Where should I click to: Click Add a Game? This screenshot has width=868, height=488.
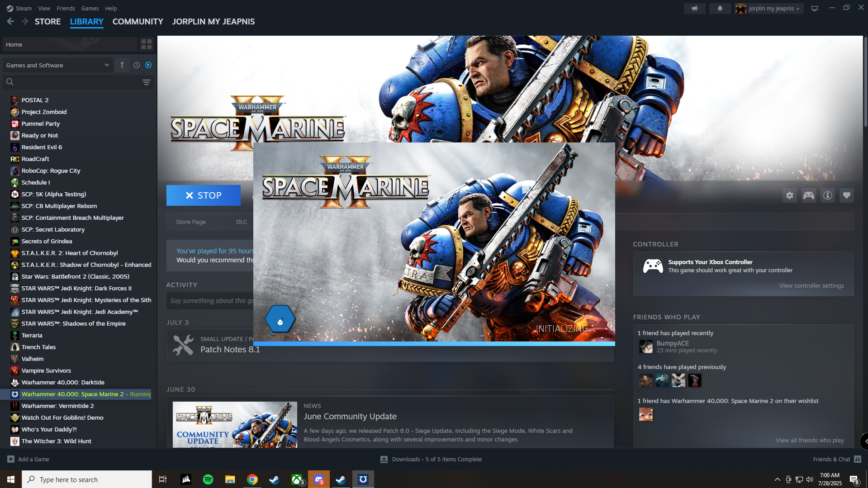point(28,459)
